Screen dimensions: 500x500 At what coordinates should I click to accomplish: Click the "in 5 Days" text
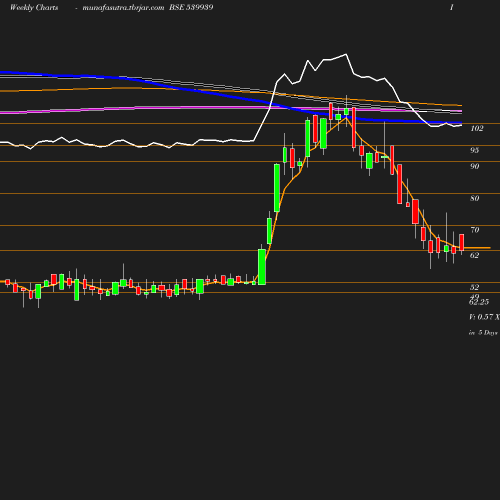pyautogui.click(x=483, y=333)
